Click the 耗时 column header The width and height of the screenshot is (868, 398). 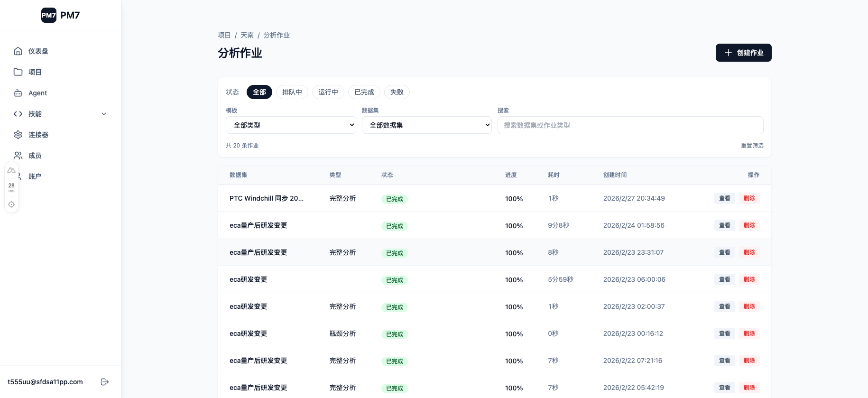pos(554,175)
